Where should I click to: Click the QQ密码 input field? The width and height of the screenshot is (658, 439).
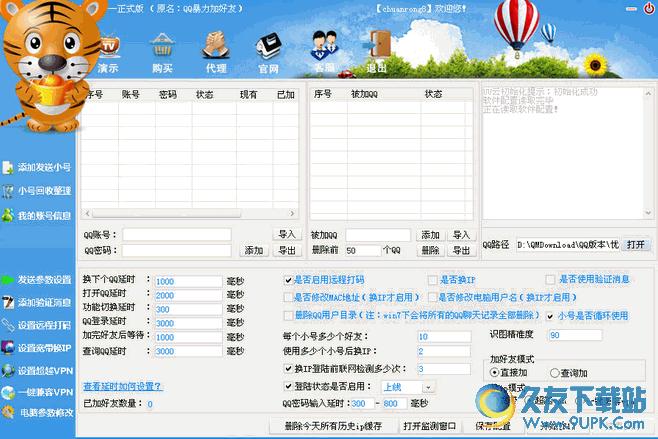[177, 251]
